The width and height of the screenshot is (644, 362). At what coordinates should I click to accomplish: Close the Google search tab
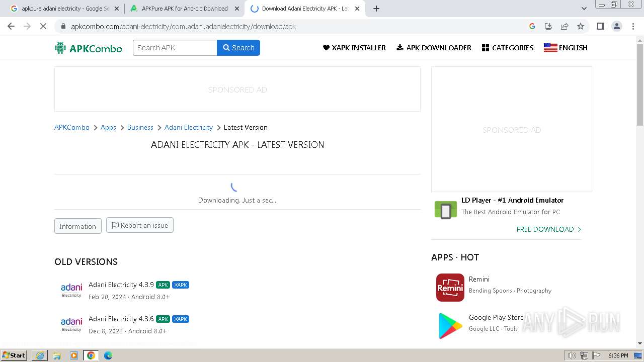tap(117, 9)
